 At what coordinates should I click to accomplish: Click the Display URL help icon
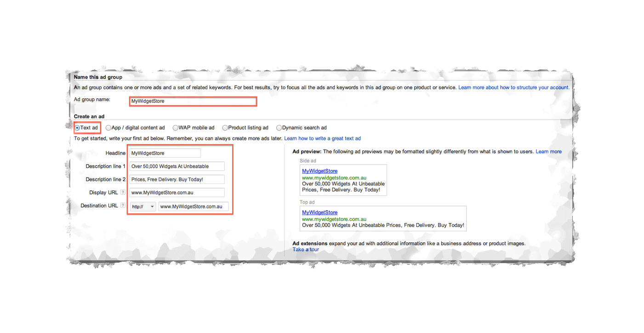pyautogui.click(x=123, y=192)
